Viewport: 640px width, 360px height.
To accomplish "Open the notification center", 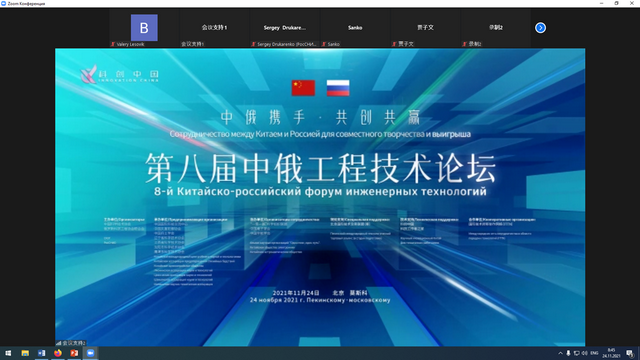I will [630, 353].
